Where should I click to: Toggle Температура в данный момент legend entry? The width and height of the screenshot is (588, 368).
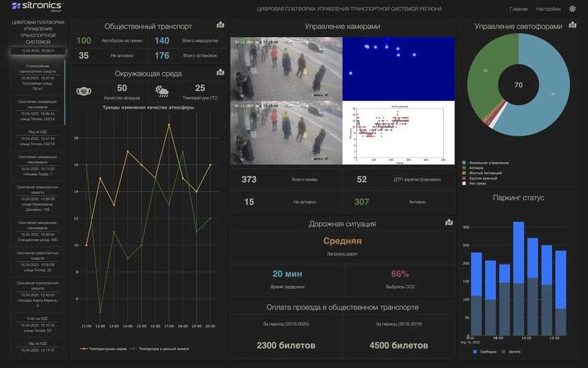coord(161,348)
